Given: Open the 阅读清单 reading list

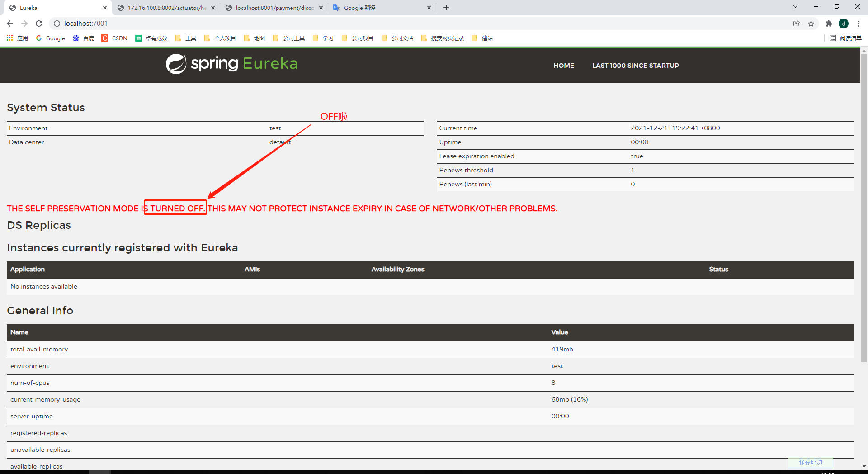Looking at the screenshot, I should click(x=846, y=38).
